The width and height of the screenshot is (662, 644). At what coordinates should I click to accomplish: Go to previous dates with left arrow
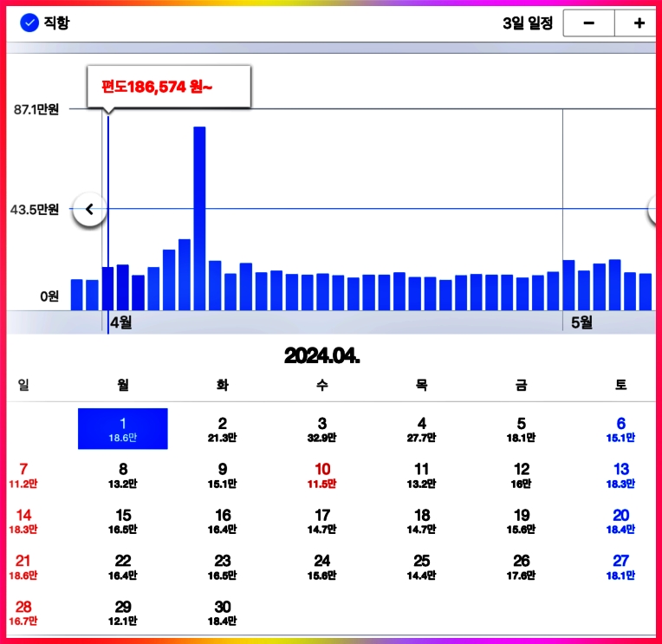pyautogui.click(x=89, y=210)
